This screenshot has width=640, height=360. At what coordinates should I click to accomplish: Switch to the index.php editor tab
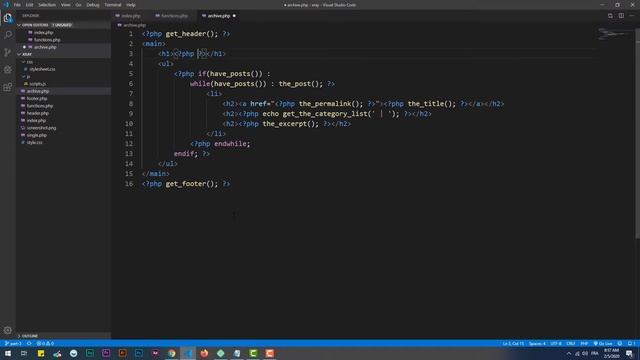coord(131,16)
